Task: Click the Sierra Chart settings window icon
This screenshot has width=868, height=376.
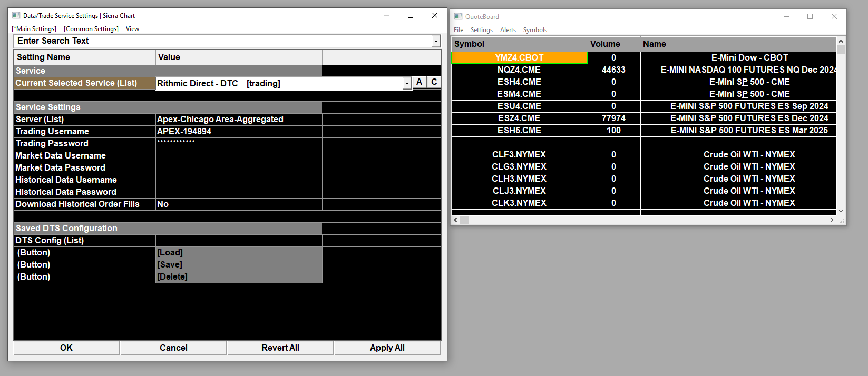Action: click(x=16, y=16)
